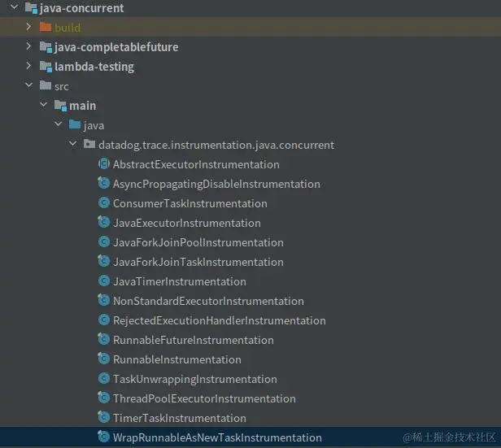501x448 pixels.
Task: Open WrapRunnableAsNewTaskInstrumentation class
Action: [218, 437]
